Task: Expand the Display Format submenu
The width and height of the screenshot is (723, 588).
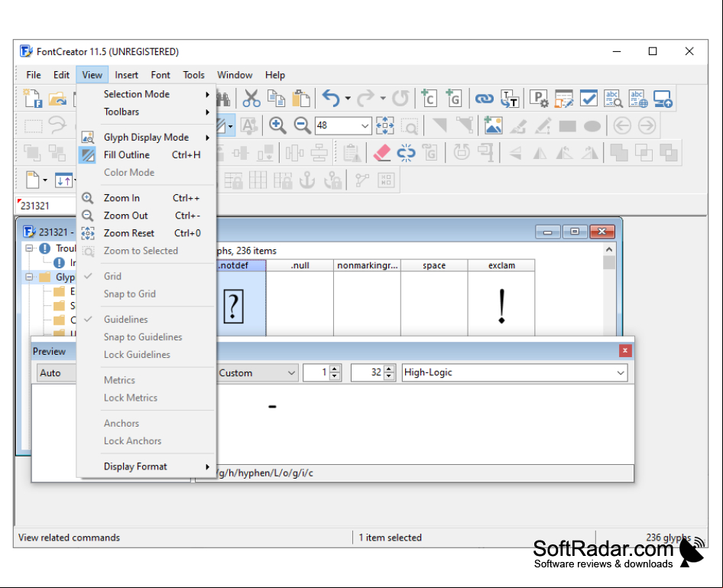Action: coord(146,466)
